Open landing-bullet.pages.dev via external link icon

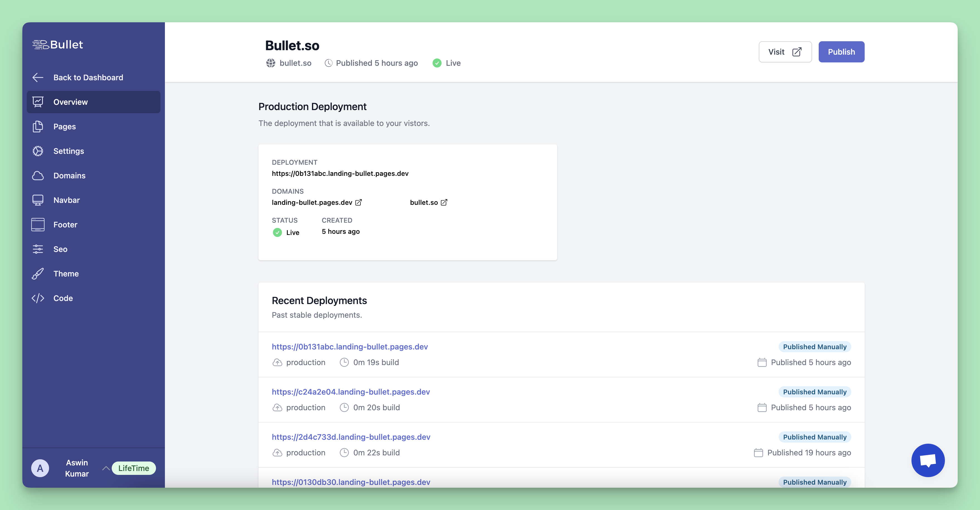click(358, 202)
